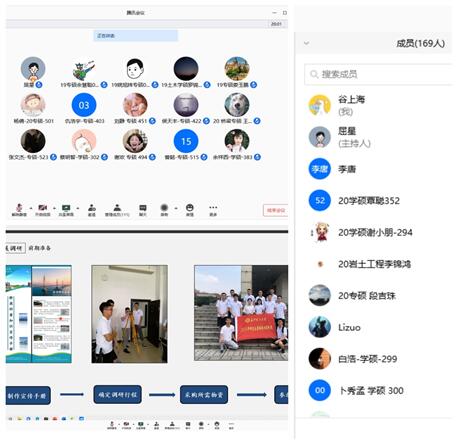Open the emoji reactions icon
This screenshot has height=445, width=458.
190,210
